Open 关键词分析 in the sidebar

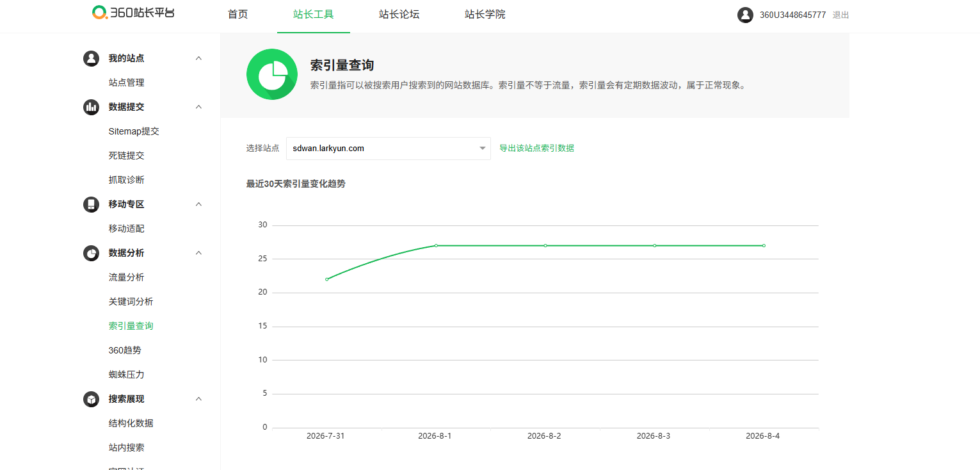coord(131,302)
